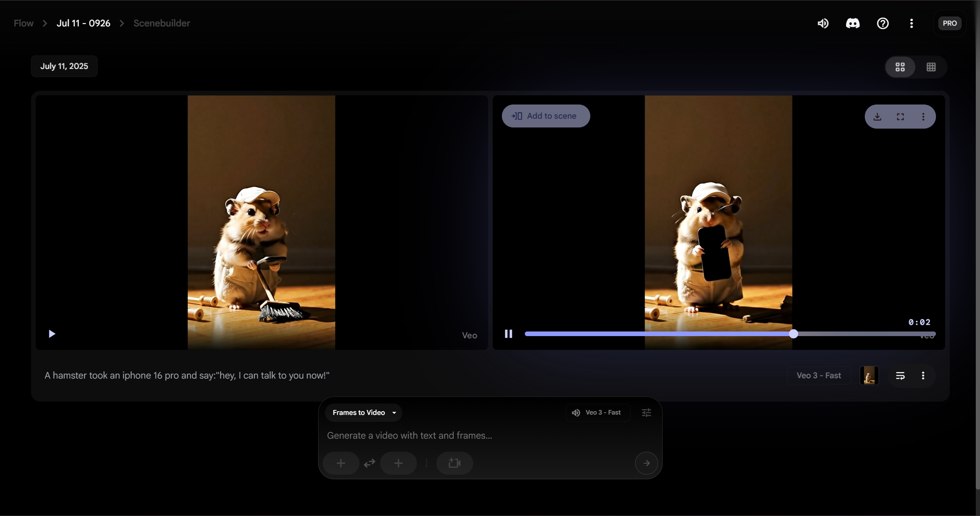The width and height of the screenshot is (980, 516).
Task: Open the camera motion control icon
Action: (x=454, y=463)
